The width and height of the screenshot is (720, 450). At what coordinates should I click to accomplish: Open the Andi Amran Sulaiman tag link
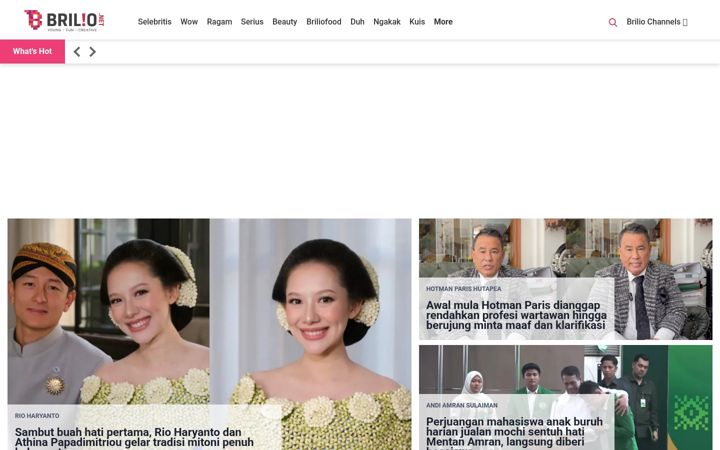461,405
